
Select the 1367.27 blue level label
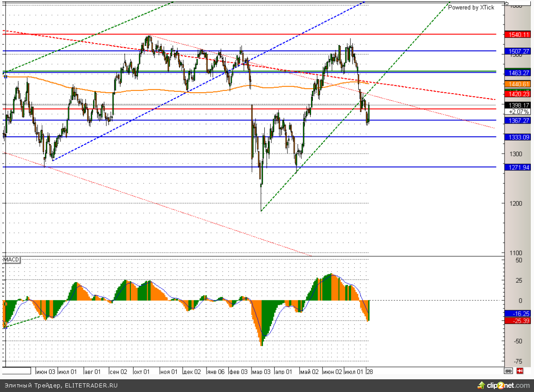(517, 120)
